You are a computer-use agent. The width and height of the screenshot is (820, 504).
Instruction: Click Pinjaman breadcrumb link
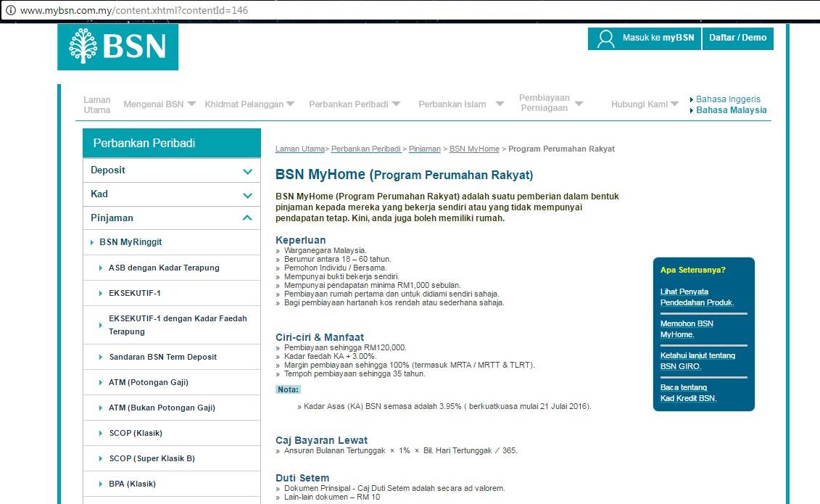425,149
